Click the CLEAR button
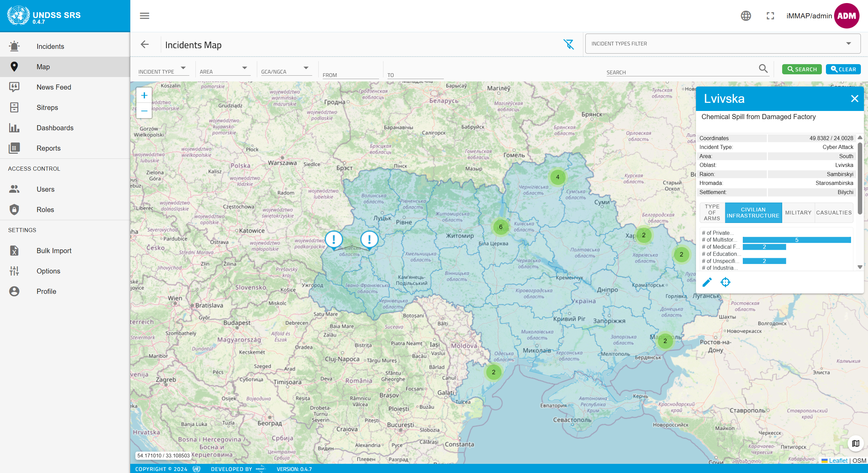This screenshot has width=868, height=473. coord(843,69)
